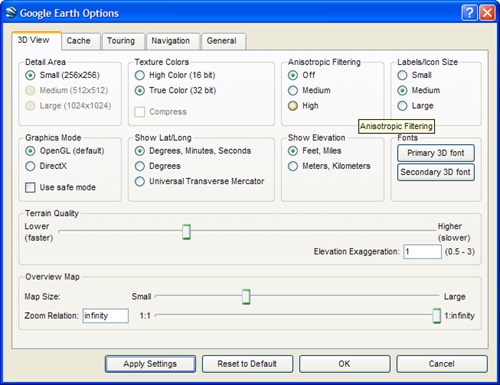Select Small labels/icon size

(x=414, y=75)
